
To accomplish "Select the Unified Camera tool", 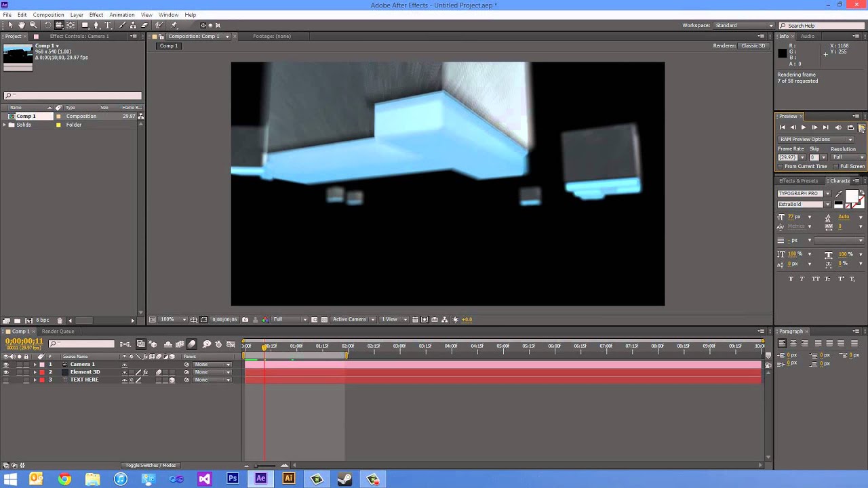I will [58, 25].
